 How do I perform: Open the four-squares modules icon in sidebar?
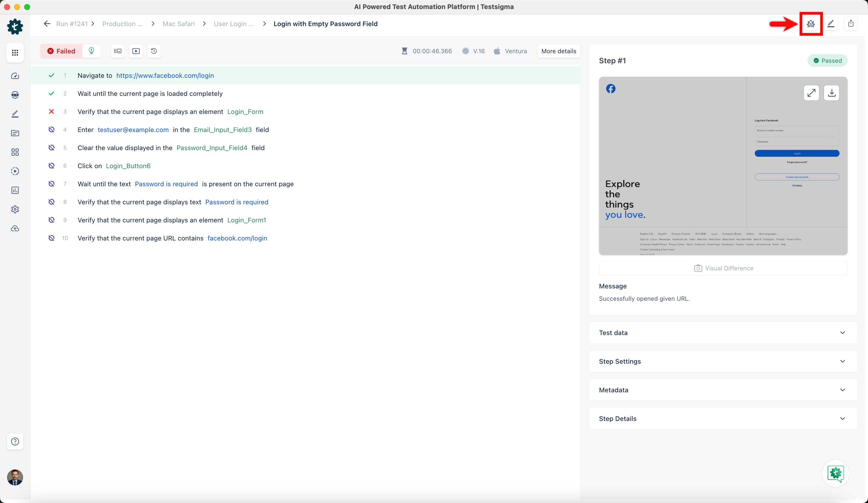[x=15, y=152]
